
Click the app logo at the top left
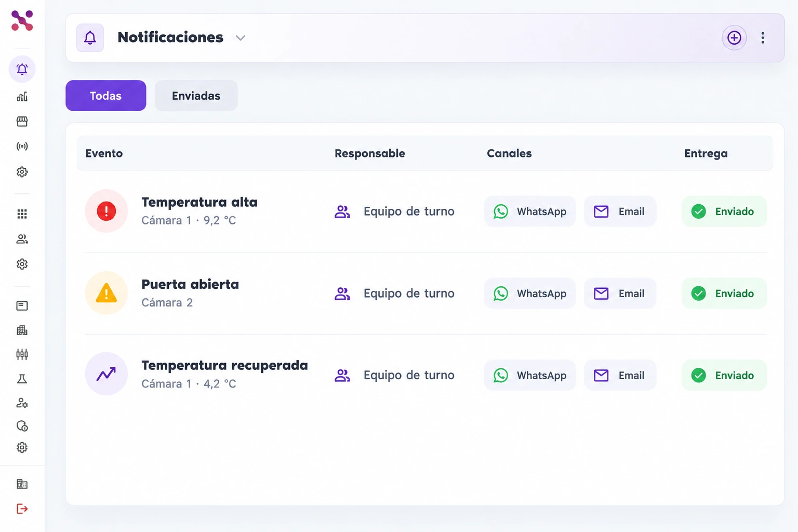(x=22, y=21)
